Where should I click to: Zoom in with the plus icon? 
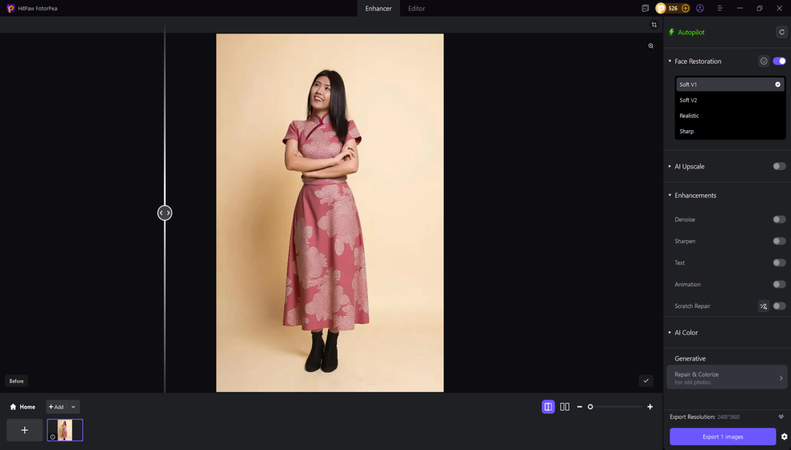point(650,407)
